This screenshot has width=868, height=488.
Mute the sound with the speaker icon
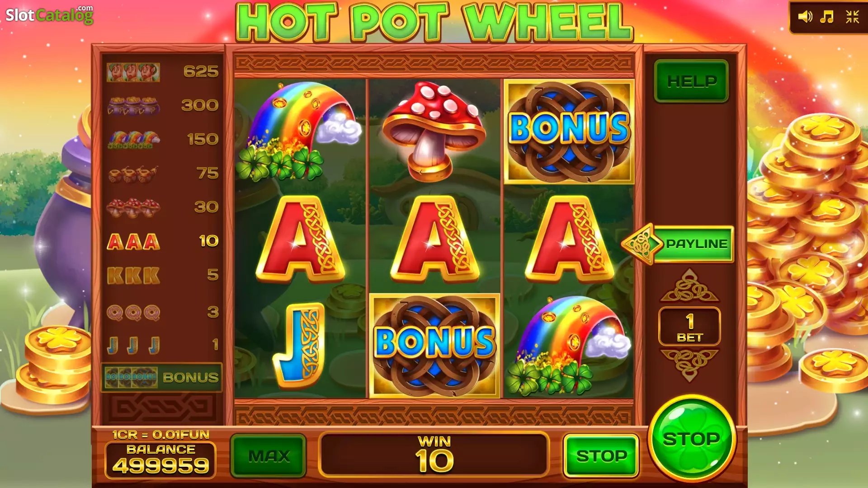(805, 17)
